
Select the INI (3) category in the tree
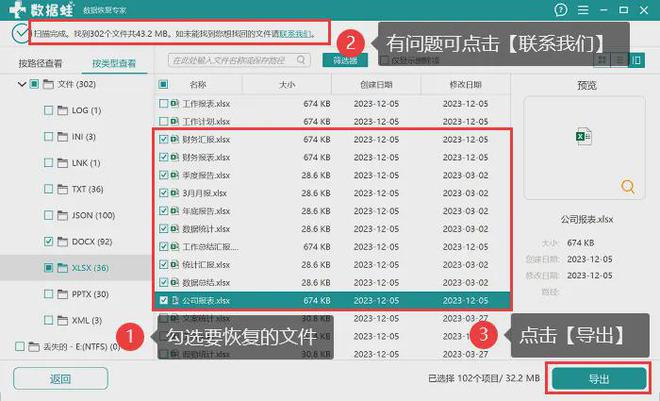point(84,137)
